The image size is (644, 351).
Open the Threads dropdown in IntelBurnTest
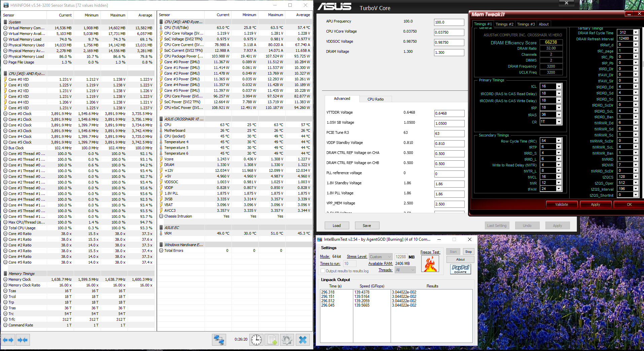[405, 270]
